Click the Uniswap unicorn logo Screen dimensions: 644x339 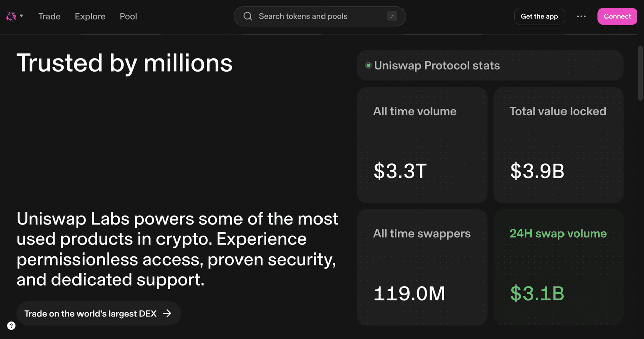pos(11,16)
